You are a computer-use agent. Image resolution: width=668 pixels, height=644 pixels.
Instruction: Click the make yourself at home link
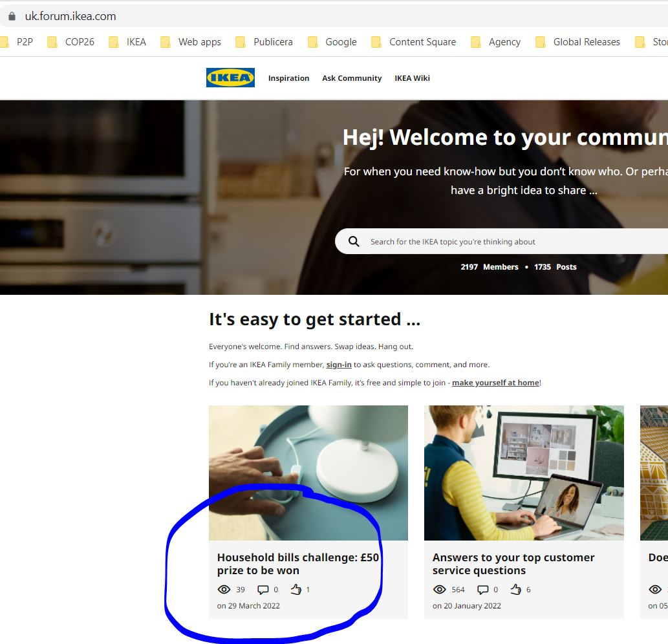tap(495, 383)
